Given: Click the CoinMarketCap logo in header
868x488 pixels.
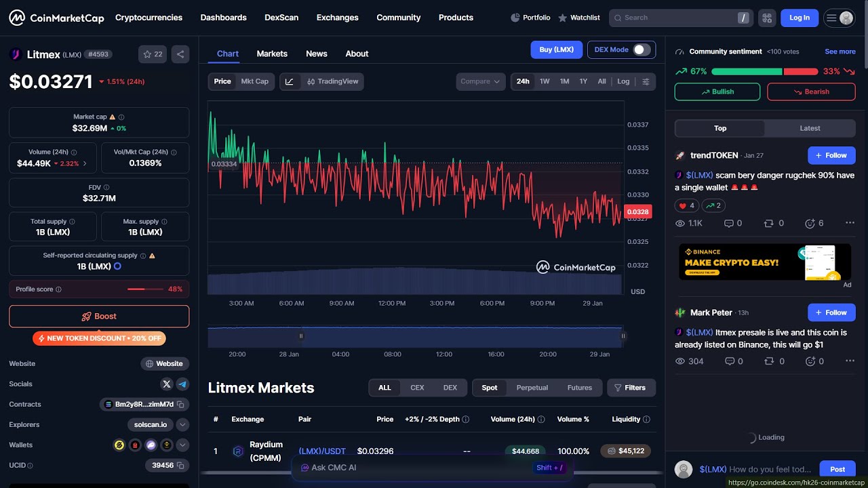Looking at the screenshot, I should coord(56,18).
